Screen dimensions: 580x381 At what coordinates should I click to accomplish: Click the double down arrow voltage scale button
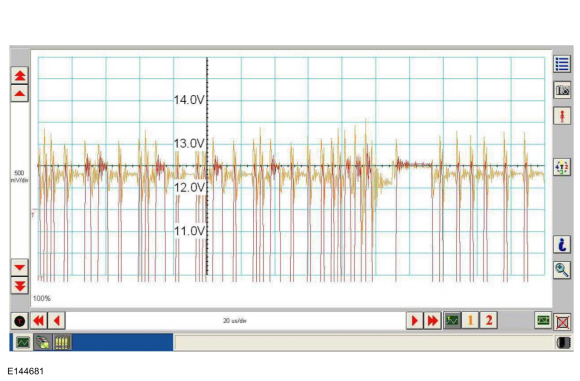[20, 285]
